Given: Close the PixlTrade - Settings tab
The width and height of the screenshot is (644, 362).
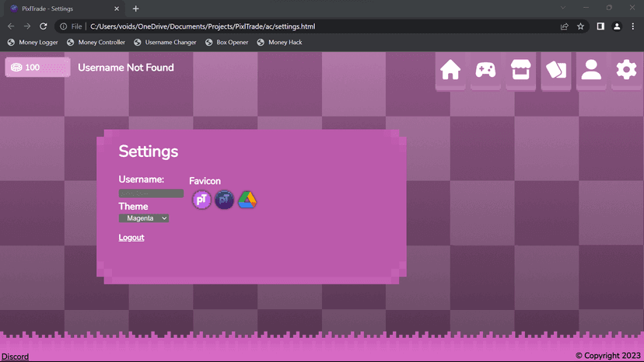Looking at the screenshot, I should pyautogui.click(x=117, y=9).
